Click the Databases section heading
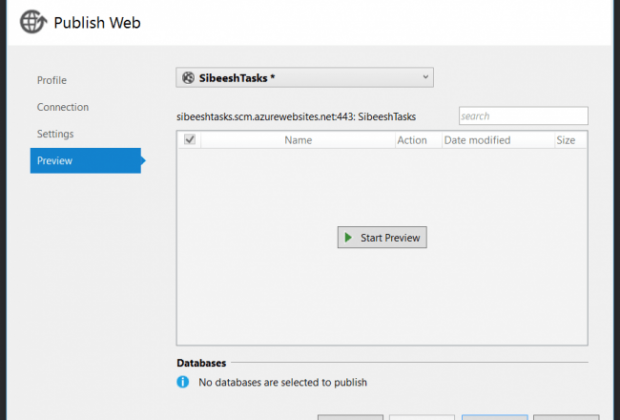 tap(201, 363)
